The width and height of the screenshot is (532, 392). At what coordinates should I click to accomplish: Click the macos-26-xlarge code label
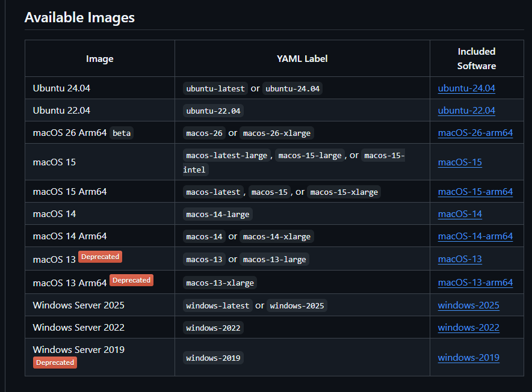pos(277,133)
